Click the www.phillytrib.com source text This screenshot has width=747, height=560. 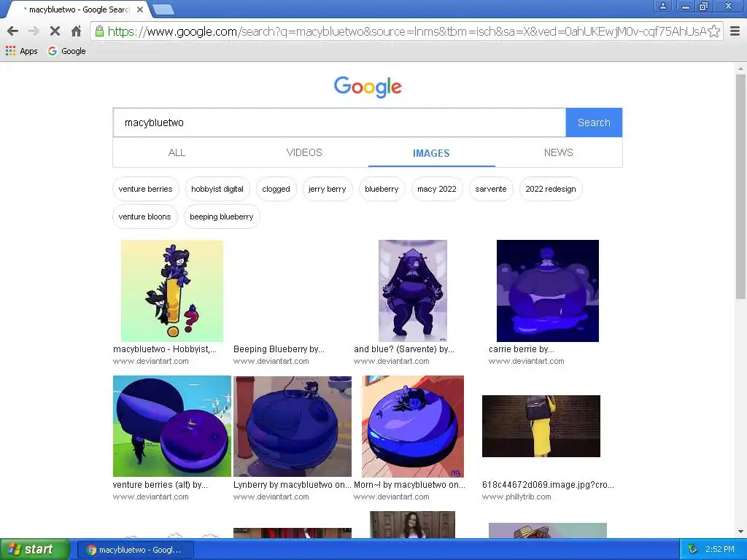click(516, 497)
